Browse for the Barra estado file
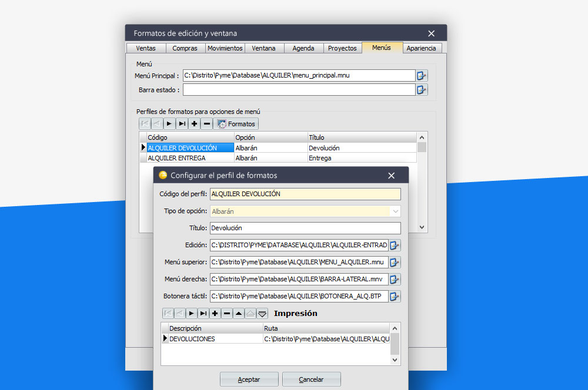This screenshot has width=588, height=390. tap(422, 90)
